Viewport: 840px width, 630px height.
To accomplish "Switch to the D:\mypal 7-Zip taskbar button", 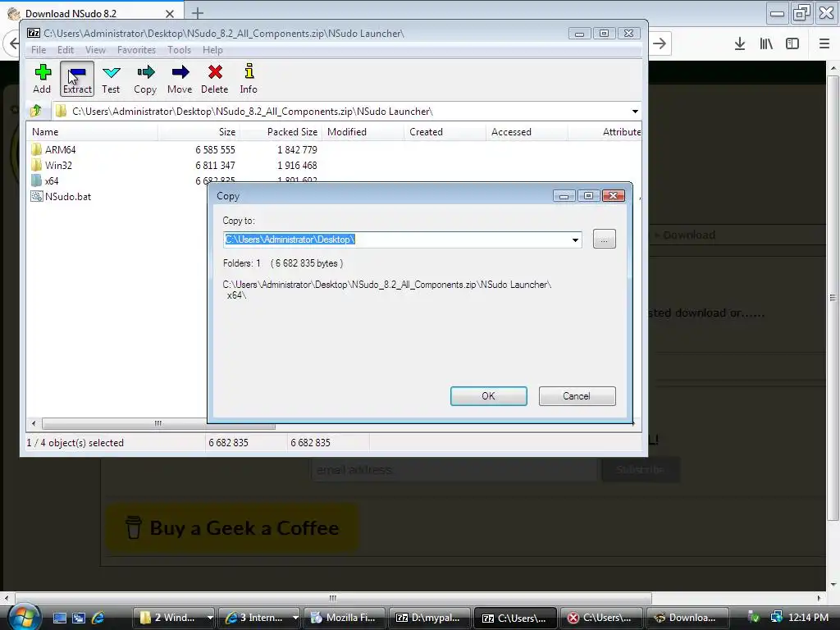I will [430, 618].
